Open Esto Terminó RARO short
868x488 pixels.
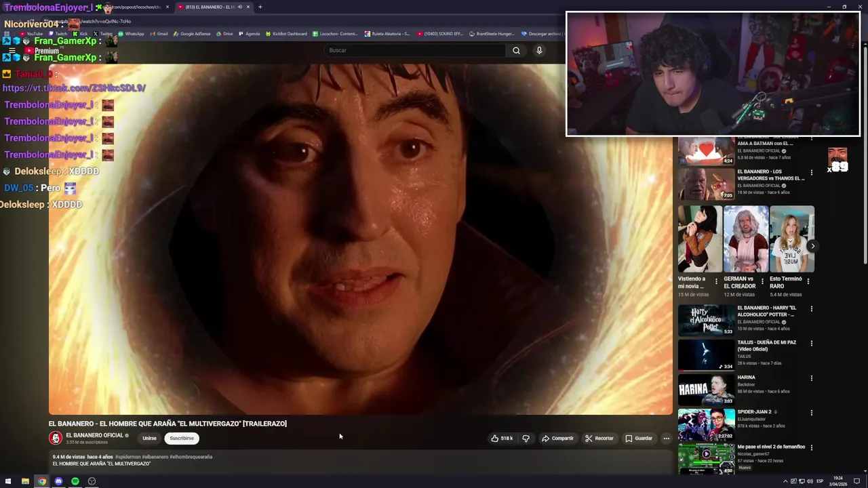click(x=792, y=239)
